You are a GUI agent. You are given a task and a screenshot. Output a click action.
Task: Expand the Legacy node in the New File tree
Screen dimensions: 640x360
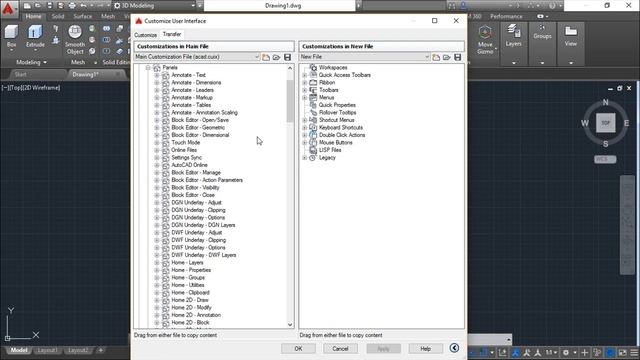coord(304,158)
